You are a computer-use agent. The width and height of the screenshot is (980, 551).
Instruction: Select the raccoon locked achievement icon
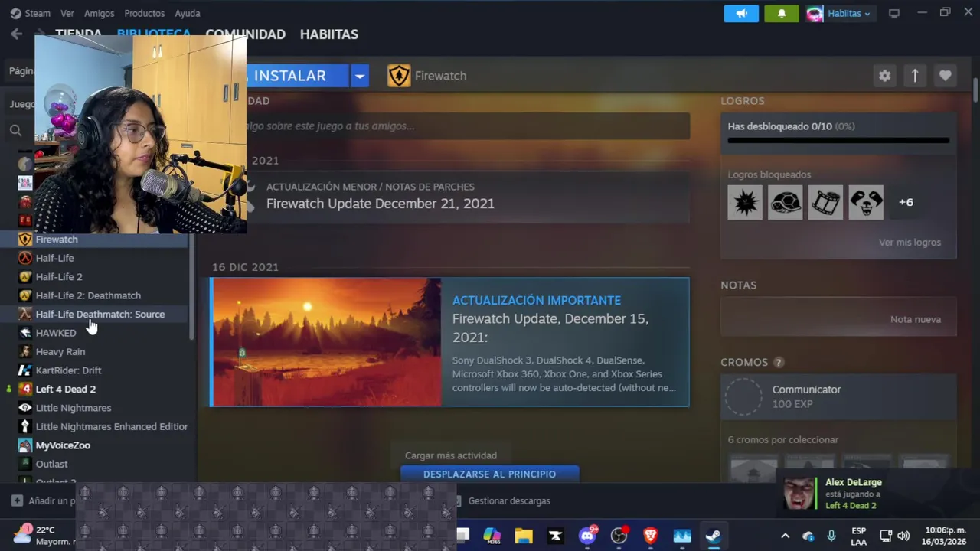(865, 202)
